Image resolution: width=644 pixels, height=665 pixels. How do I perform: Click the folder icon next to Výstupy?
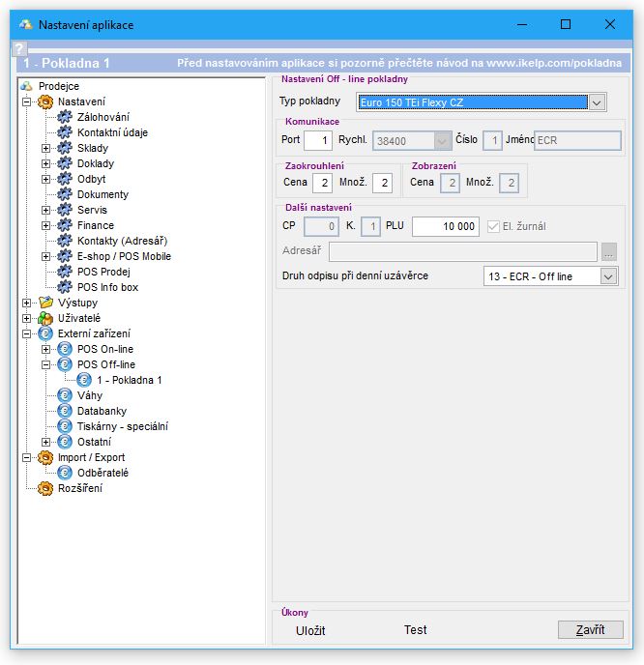(45, 303)
